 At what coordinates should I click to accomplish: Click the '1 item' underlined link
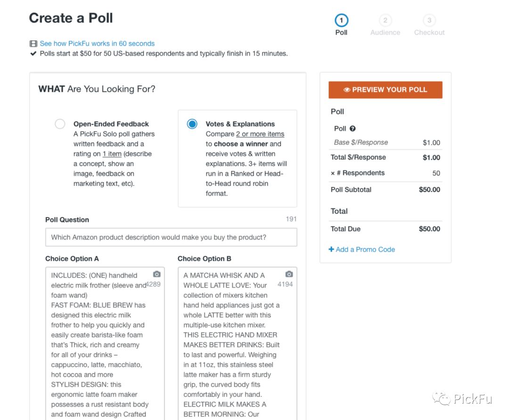click(112, 153)
